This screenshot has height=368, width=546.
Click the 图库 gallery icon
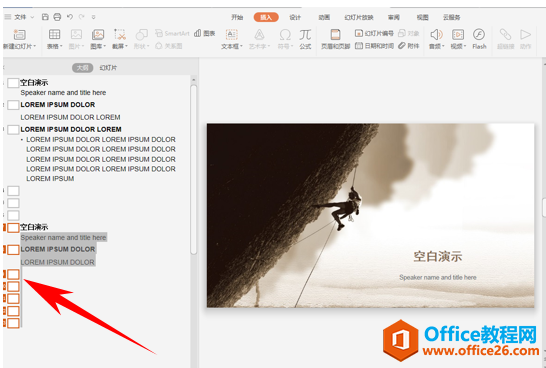coord(98,34)
